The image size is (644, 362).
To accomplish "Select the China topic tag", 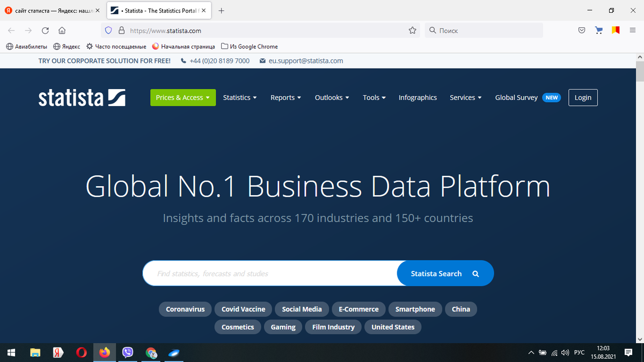I will click(x=461, y=309).
